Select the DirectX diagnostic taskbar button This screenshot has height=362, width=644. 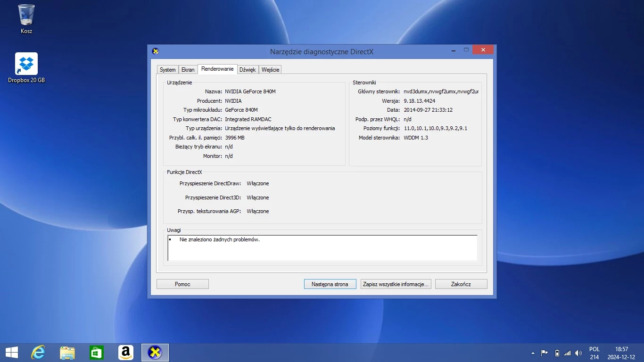tap(155, 353)
